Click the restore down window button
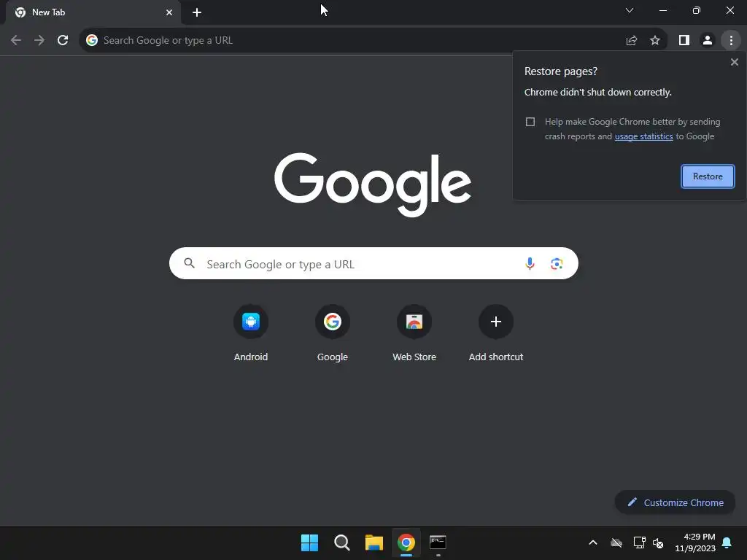 tap(696, 10)
